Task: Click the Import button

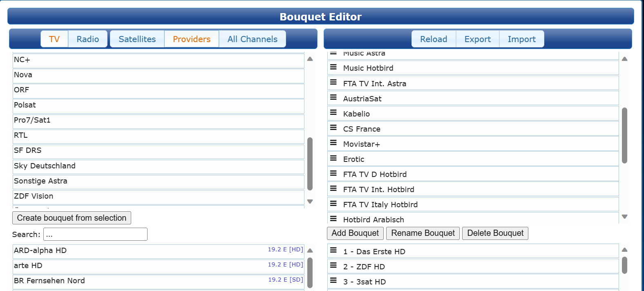Action: click(522, 39)
